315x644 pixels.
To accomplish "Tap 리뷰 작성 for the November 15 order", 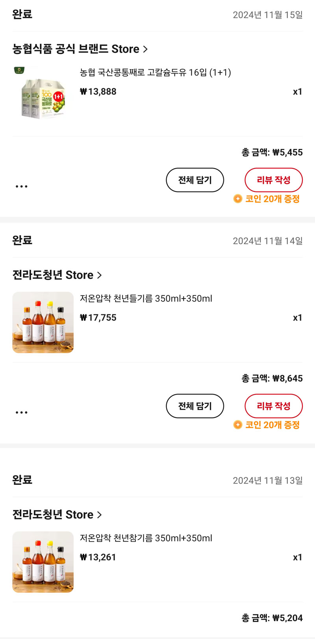I will (x=274, y=180).
